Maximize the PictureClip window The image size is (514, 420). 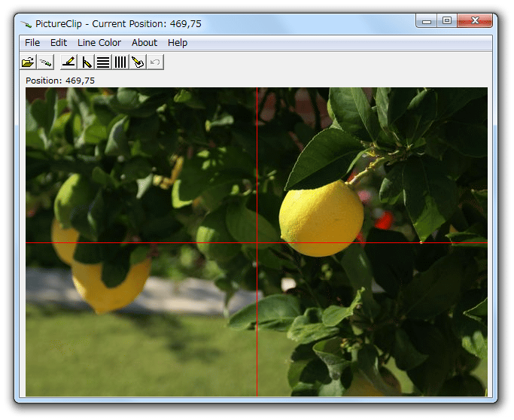pos(446,20)
